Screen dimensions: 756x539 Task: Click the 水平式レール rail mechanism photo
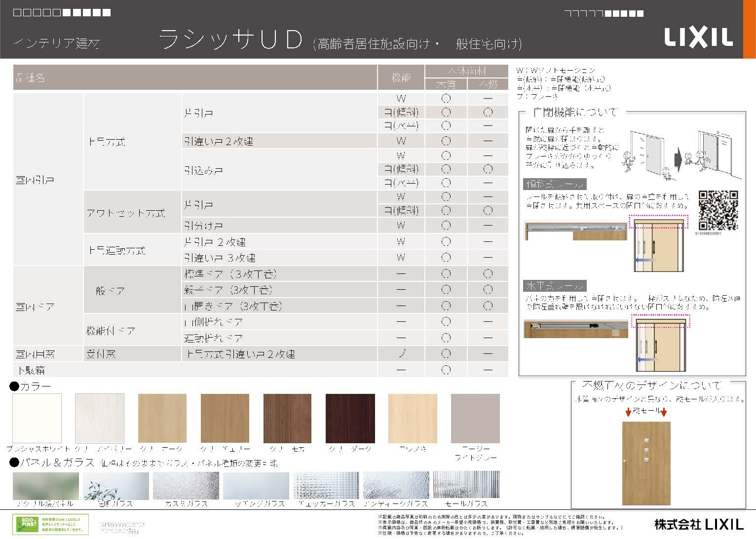575,328
